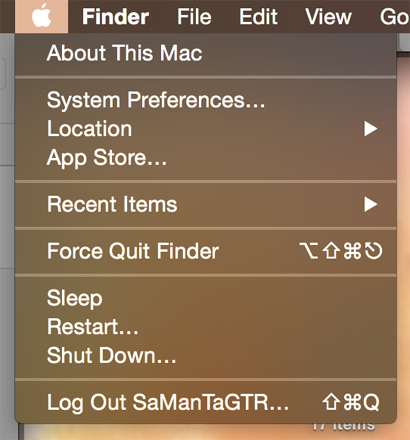Click the Force Quit keyboard shortcut symbols

point(341,251)
